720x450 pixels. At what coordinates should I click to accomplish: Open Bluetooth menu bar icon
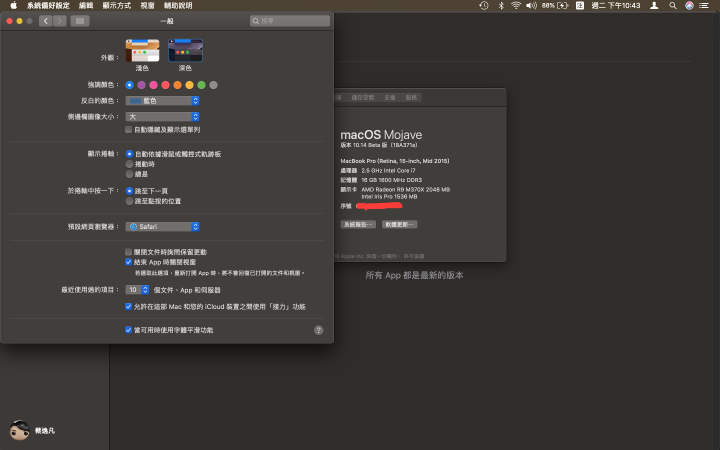click(x=501, y=6)
